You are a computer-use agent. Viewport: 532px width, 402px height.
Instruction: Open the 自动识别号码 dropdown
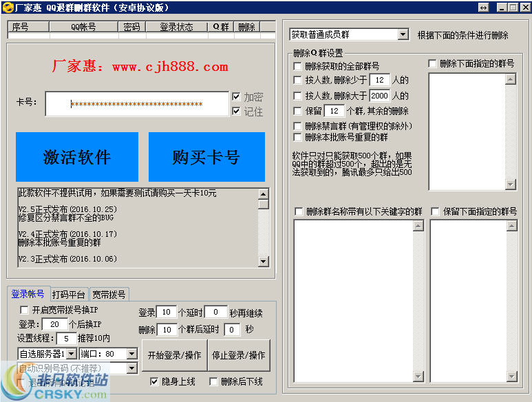tap(132, 368)
